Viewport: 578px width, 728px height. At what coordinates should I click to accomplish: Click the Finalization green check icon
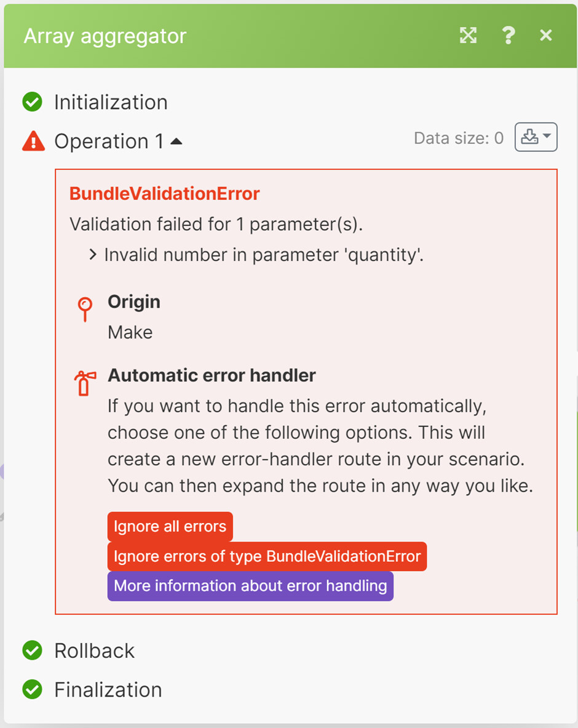point(32,690)
